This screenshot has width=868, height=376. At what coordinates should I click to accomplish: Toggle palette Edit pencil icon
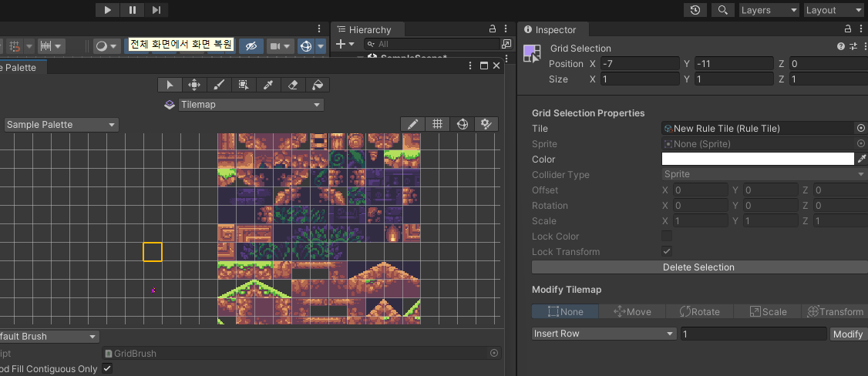[413, 124]
